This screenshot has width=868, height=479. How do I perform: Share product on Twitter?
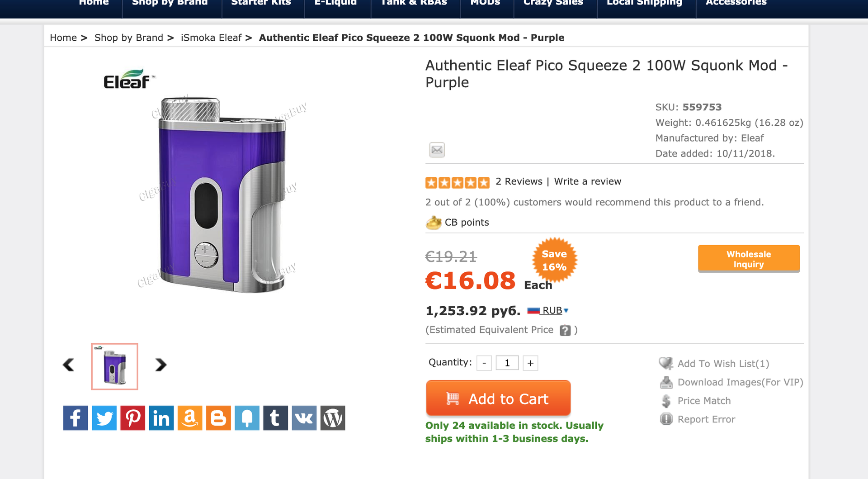pos(104,418)
